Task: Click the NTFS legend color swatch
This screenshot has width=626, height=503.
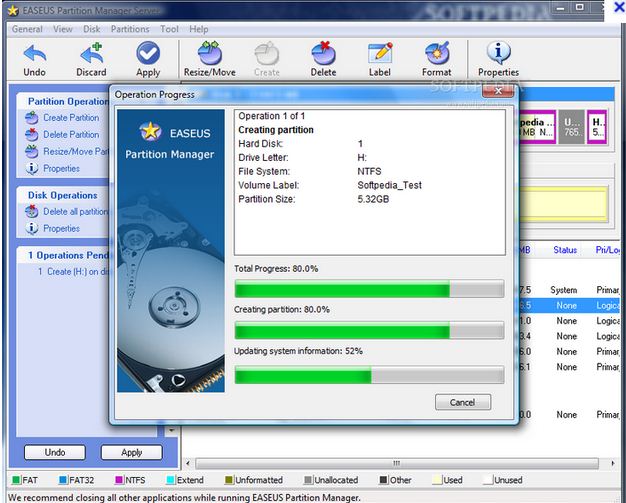Action: click(x=120, y=480)
